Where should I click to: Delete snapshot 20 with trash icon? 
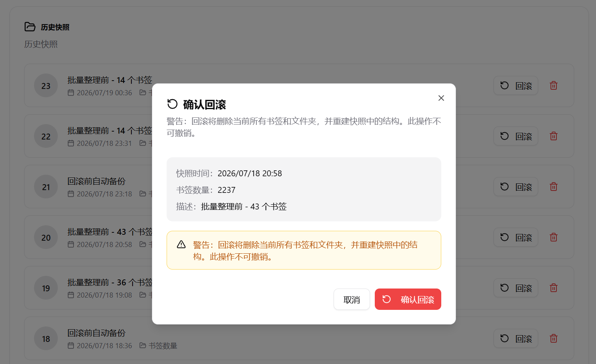(554, 237)
